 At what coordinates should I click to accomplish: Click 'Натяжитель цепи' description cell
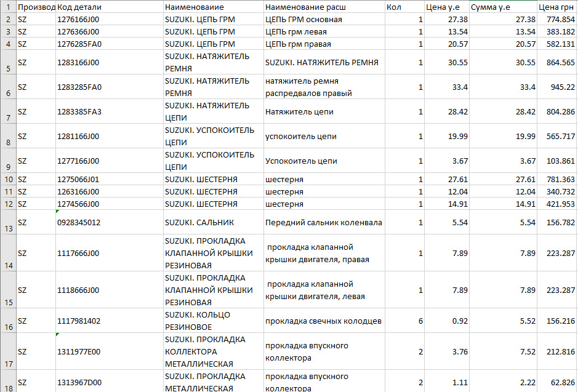coord(324,111)
